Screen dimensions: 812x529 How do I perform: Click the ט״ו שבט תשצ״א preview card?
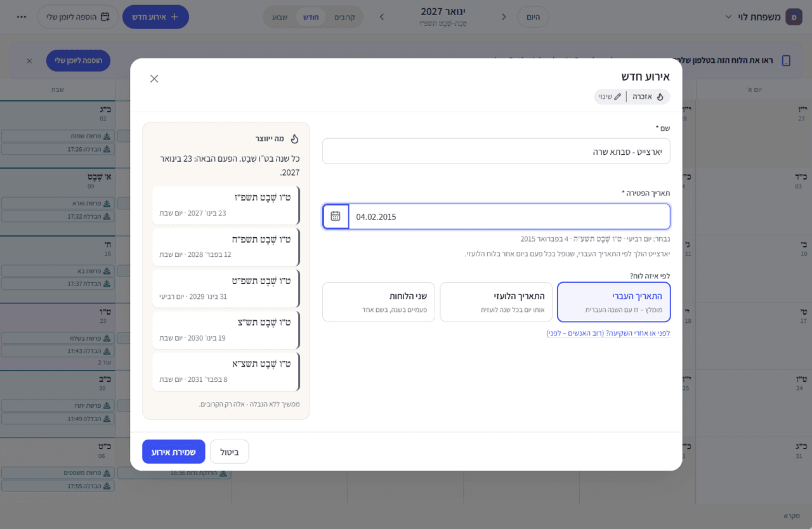pyautogui.click(x=226, y=371)
